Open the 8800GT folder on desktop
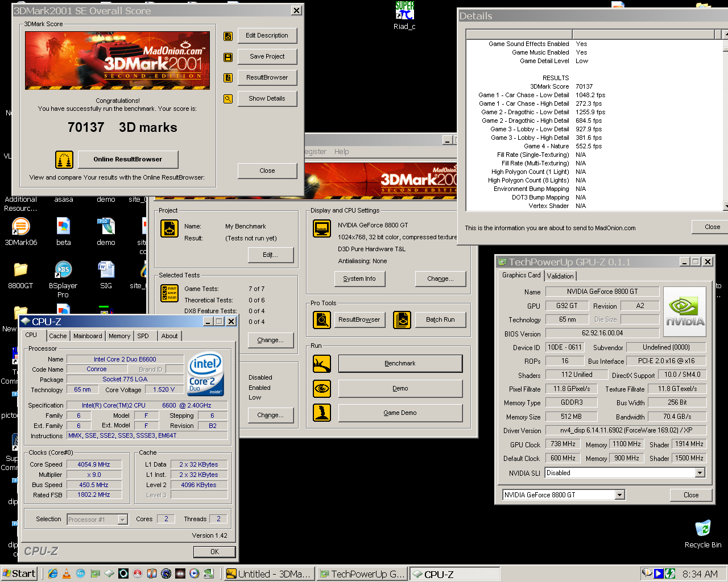 20,275
